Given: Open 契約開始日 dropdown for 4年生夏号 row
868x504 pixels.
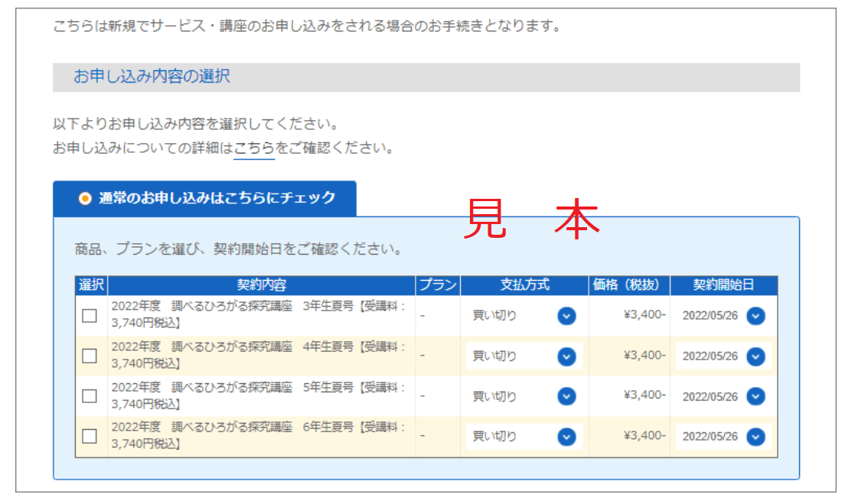Looking at the screenshot, I should (723, 356).
